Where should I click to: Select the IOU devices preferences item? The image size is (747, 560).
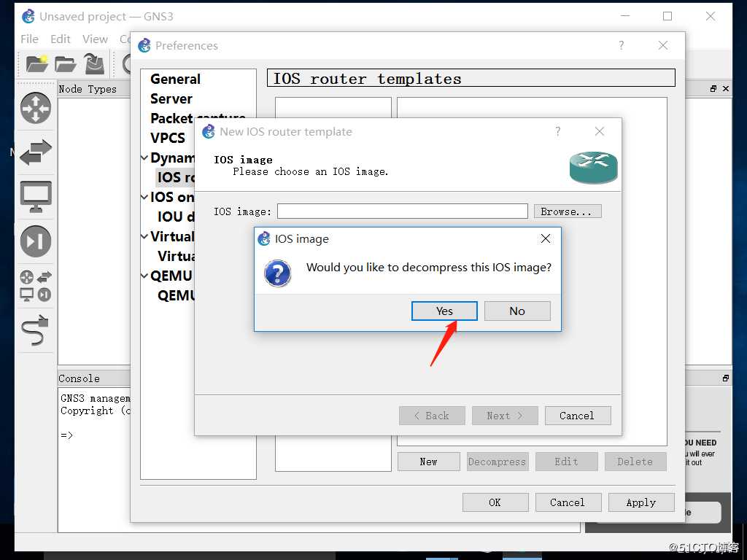[175, 217]
